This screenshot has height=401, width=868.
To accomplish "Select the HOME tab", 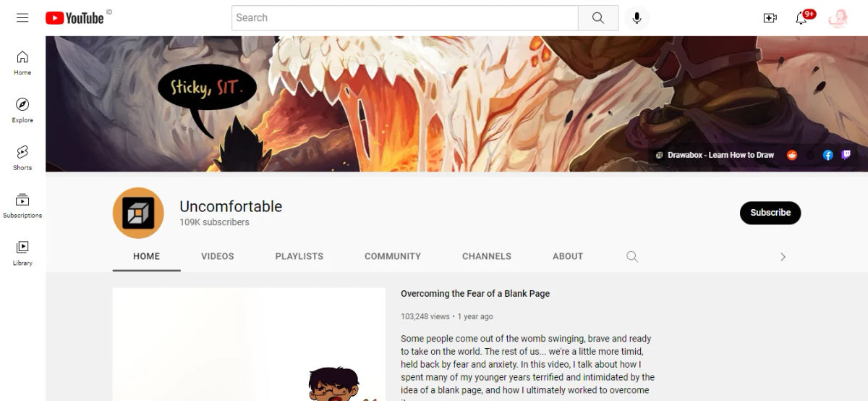I will pos(147,256).
